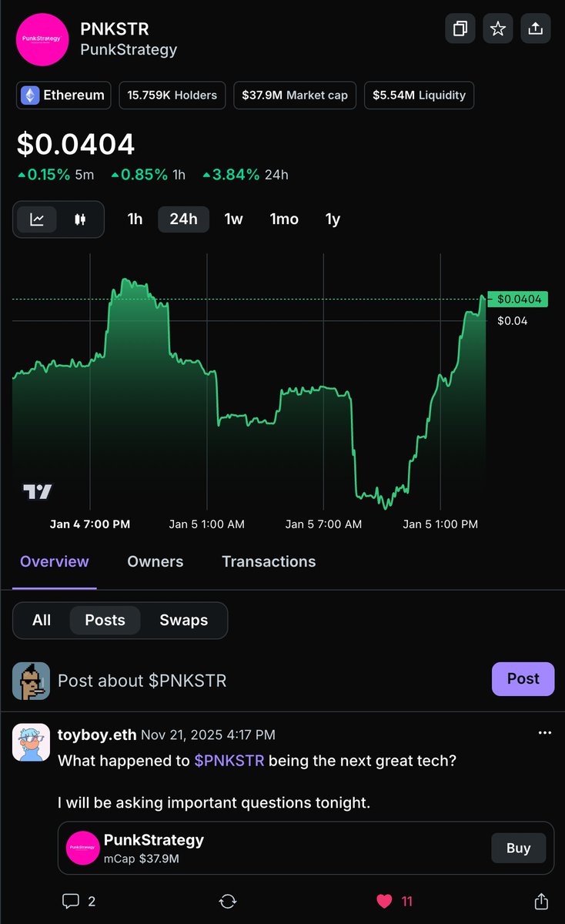This screenshot has height=924, width=565.
Task: Click the TradingView logo on chart
Action: pos(37,491)
